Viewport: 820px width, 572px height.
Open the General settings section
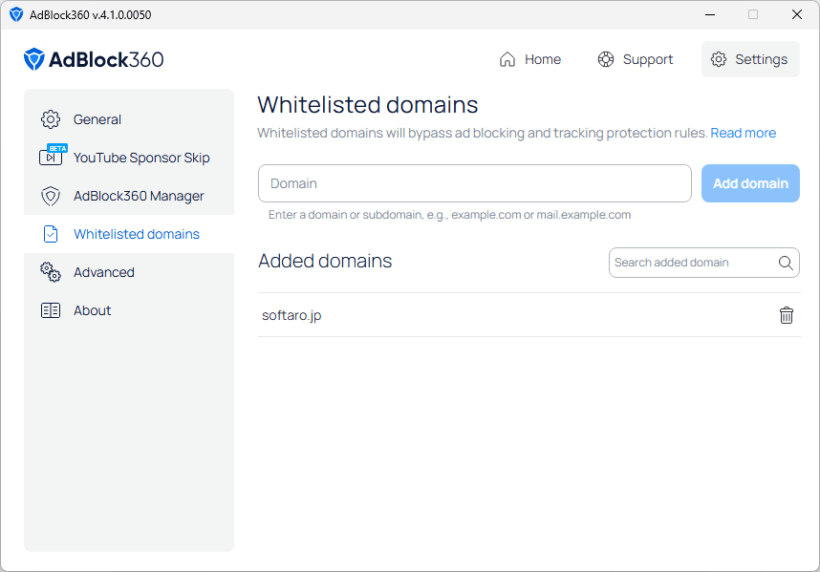(97, 119)
